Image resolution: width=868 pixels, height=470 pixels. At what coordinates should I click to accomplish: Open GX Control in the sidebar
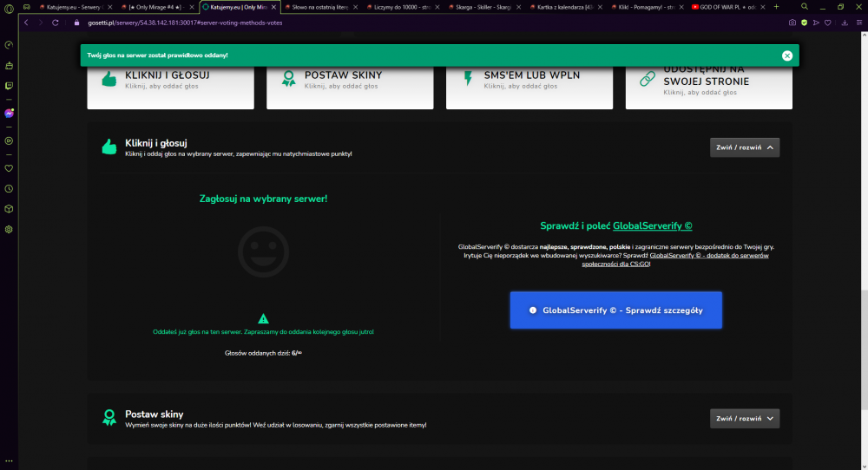point(9,45)
